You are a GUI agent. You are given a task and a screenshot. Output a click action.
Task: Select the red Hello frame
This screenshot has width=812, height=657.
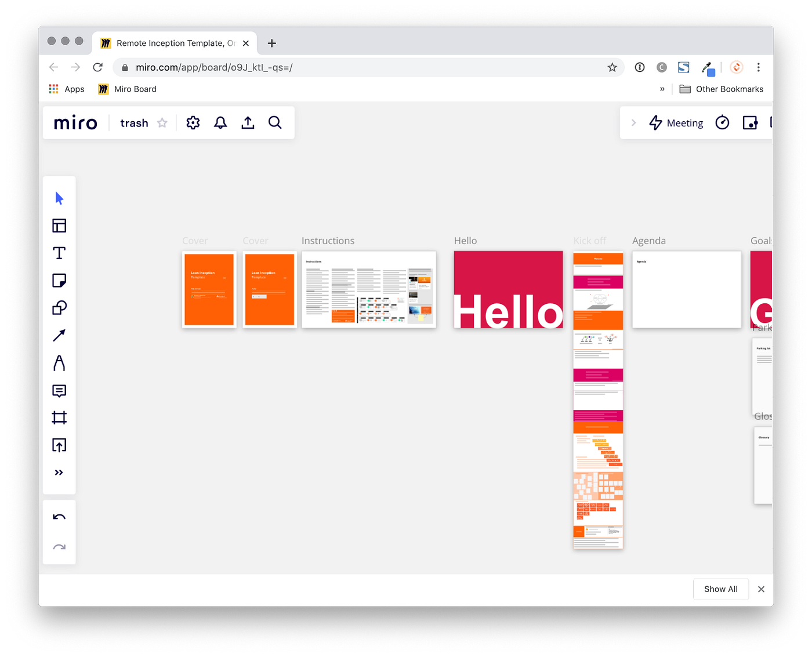[x=509, y=289]
